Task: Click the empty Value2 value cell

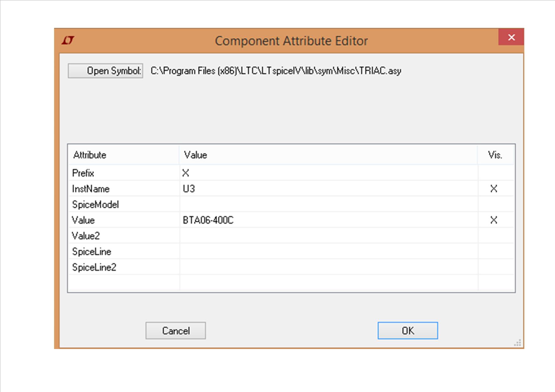Action: [328, 236]
